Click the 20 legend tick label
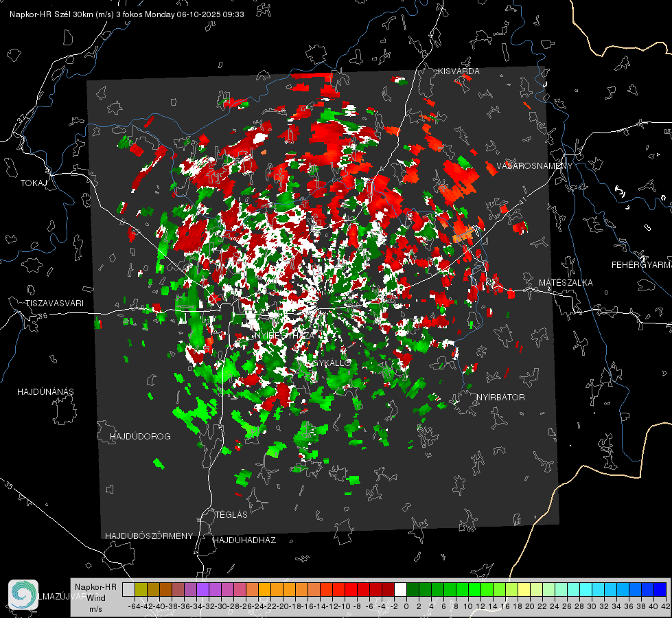This screenshot has height=618, width=672. 530,606
